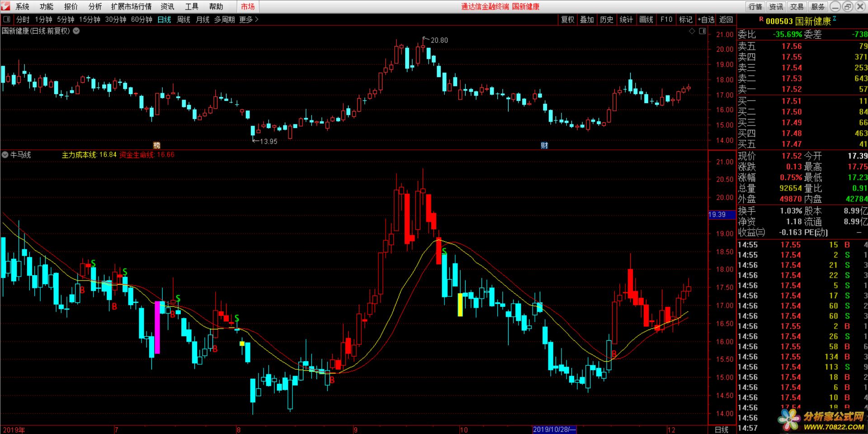Click the 换手 value 1.03%
This screenshot has height=434, width=868.
click(x=791, y=211)
